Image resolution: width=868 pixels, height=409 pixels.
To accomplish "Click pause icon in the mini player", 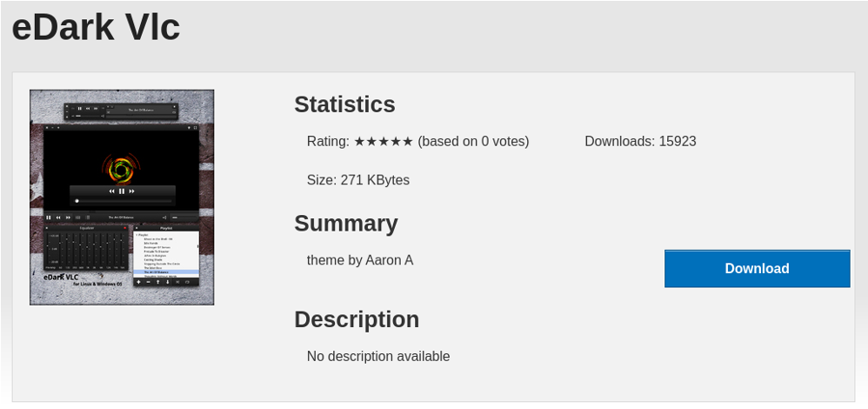I will pos(80,109).
